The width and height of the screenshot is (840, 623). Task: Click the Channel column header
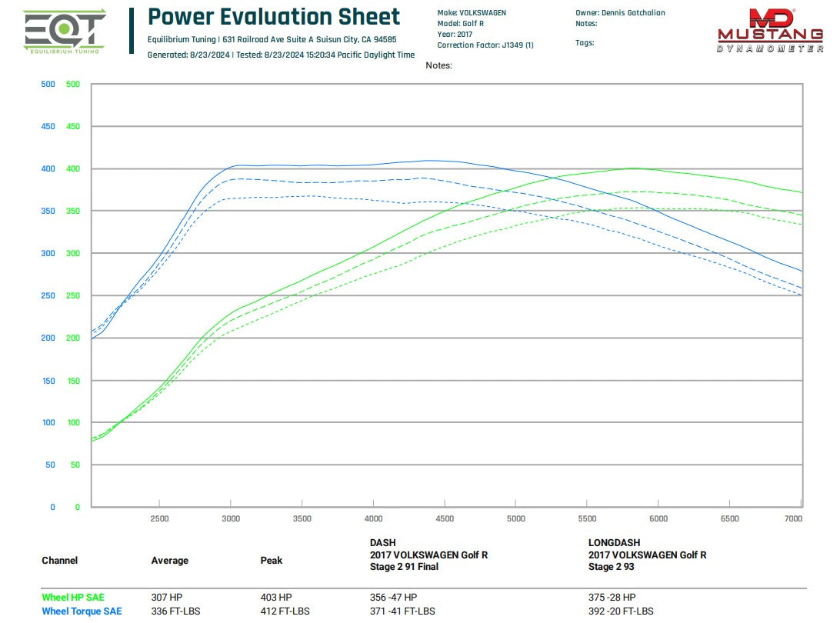pyautogui.click(x=59, y=561)
